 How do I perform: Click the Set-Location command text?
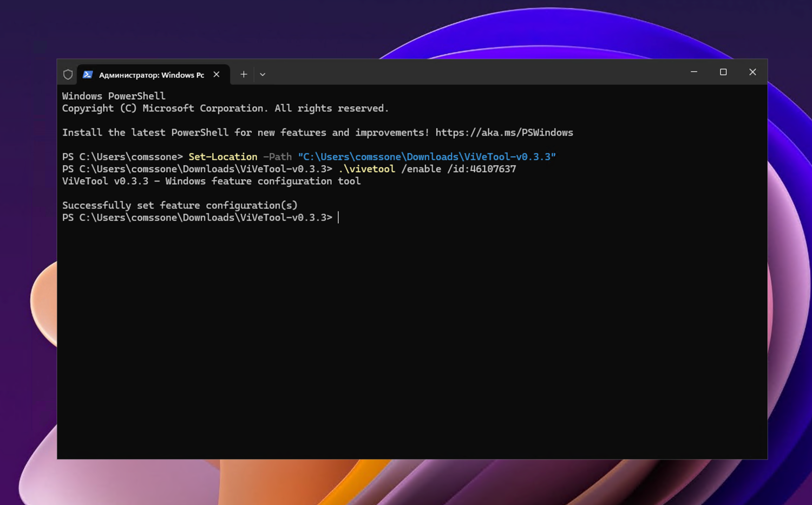pos(223,157)
